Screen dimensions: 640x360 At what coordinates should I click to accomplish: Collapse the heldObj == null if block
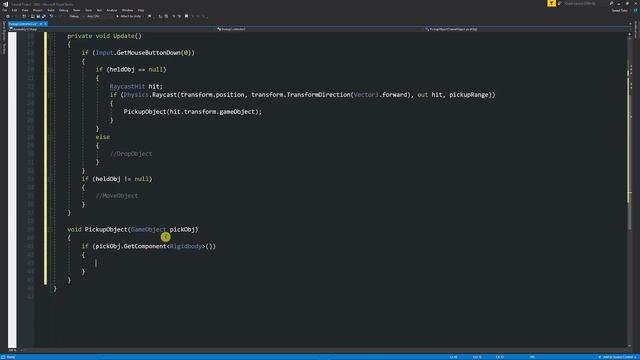[51, 70]
